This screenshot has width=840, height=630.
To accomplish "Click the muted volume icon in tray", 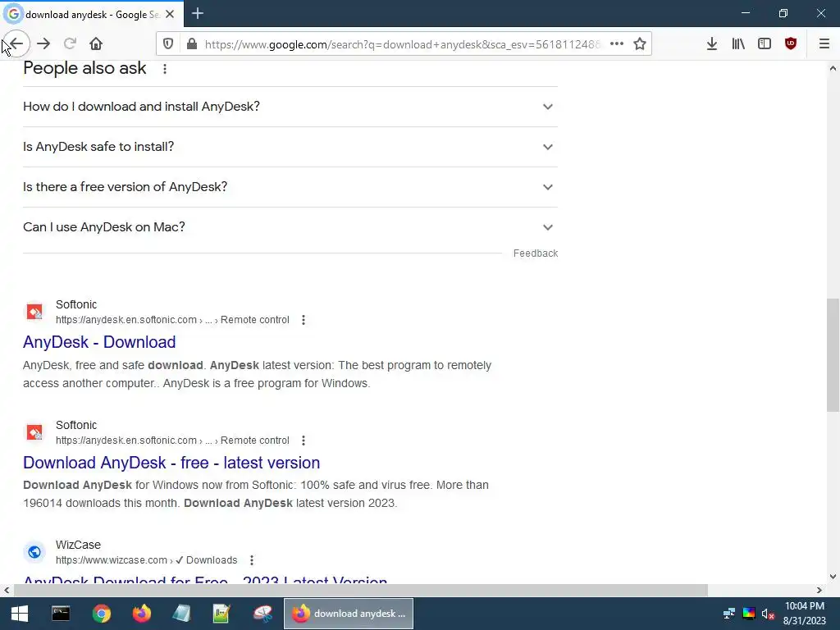I will 768,614.
